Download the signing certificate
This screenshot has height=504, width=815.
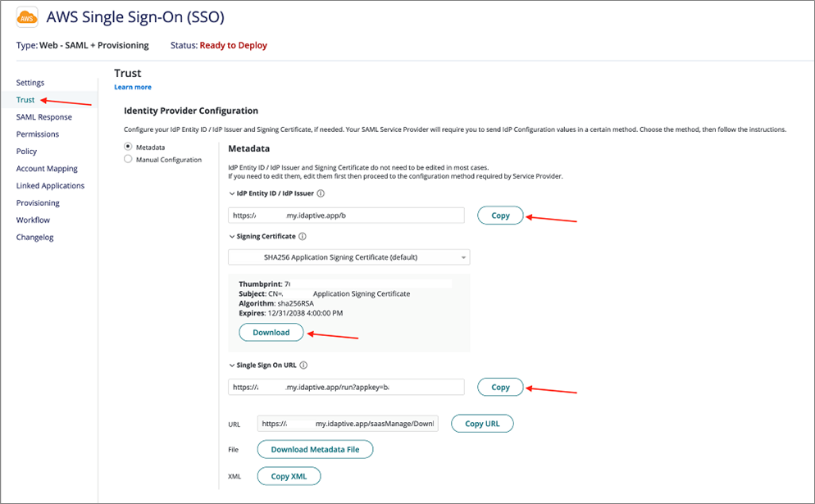(x=271, y=333)
